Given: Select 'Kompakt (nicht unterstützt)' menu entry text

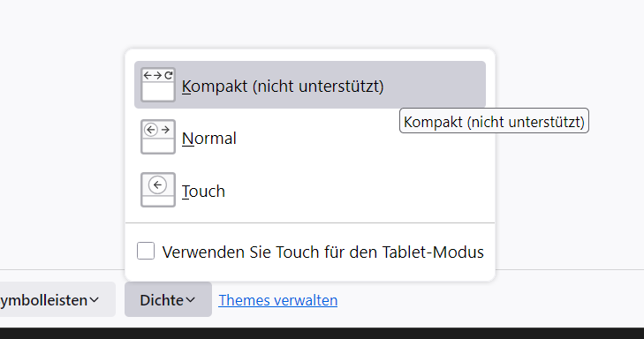Looking at the screenshot, I should [283, 87].
